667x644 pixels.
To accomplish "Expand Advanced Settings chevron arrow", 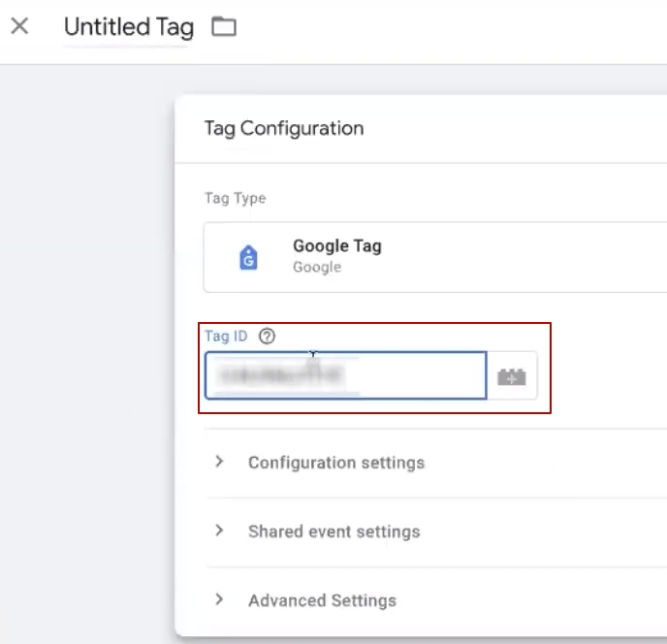I will tap(219, 599).
